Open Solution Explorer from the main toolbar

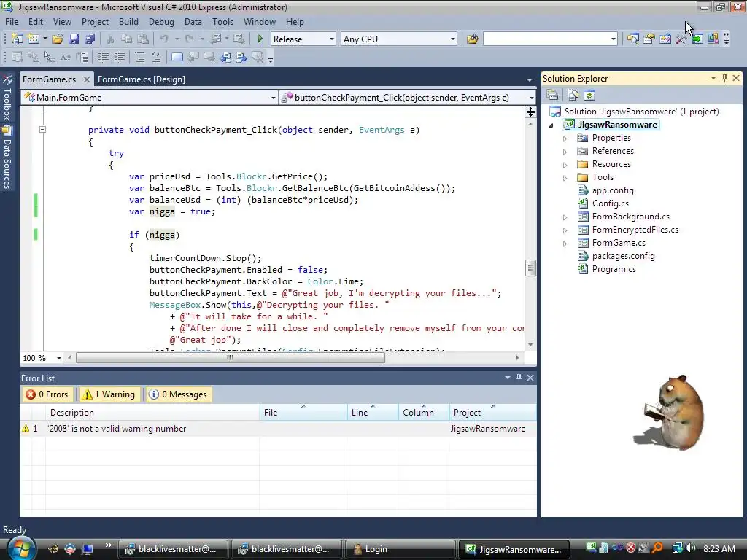[x=632, y=39]
